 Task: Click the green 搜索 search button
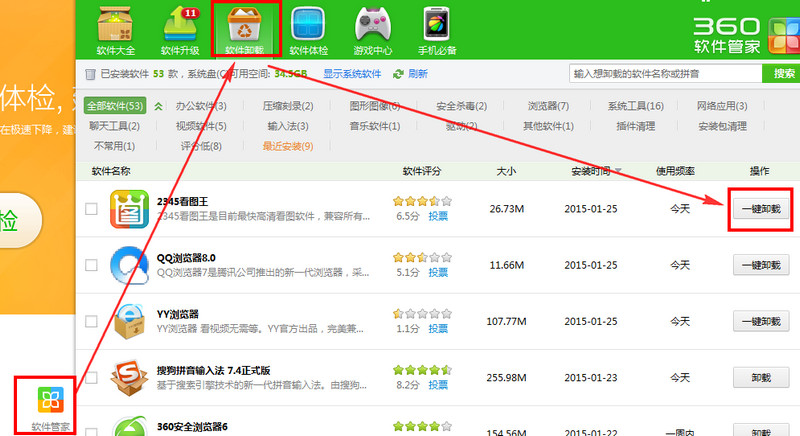tap(781, 73)
